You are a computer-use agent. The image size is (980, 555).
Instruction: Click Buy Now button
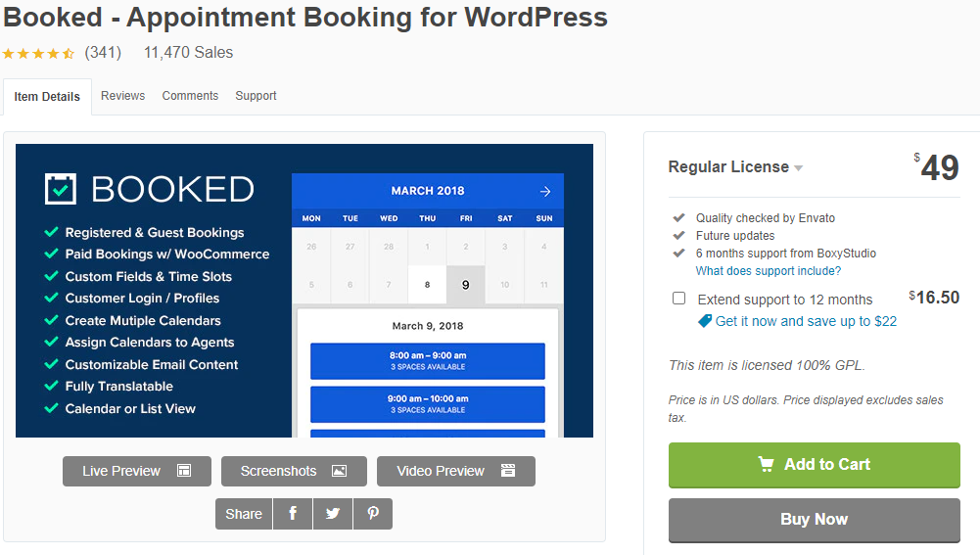tap(815, 520)
